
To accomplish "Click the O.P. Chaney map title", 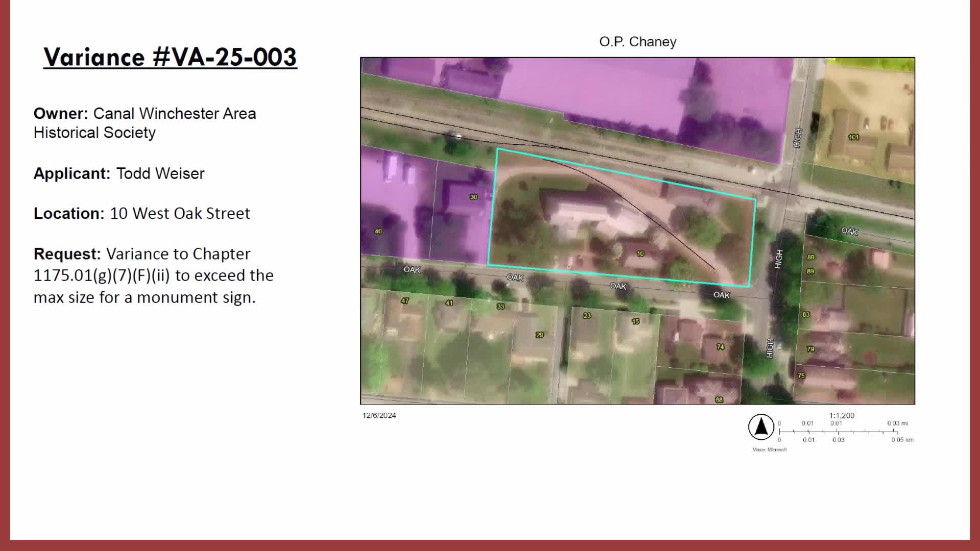I will pyautogui.click(x=638, y=42).
